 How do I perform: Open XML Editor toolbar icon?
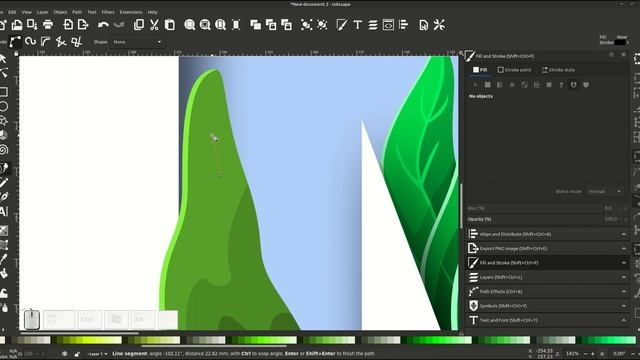[388, 24]
